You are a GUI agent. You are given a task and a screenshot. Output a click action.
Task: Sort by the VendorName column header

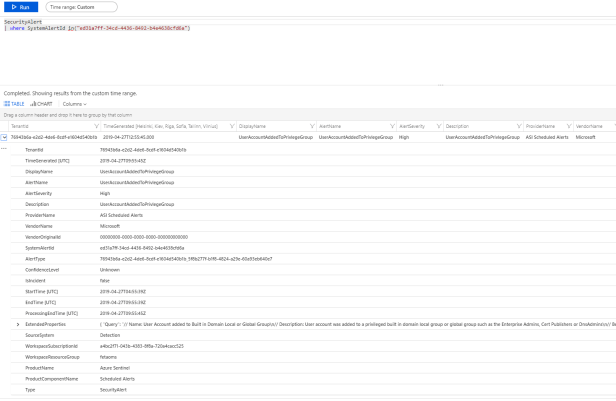coord(589,126)
